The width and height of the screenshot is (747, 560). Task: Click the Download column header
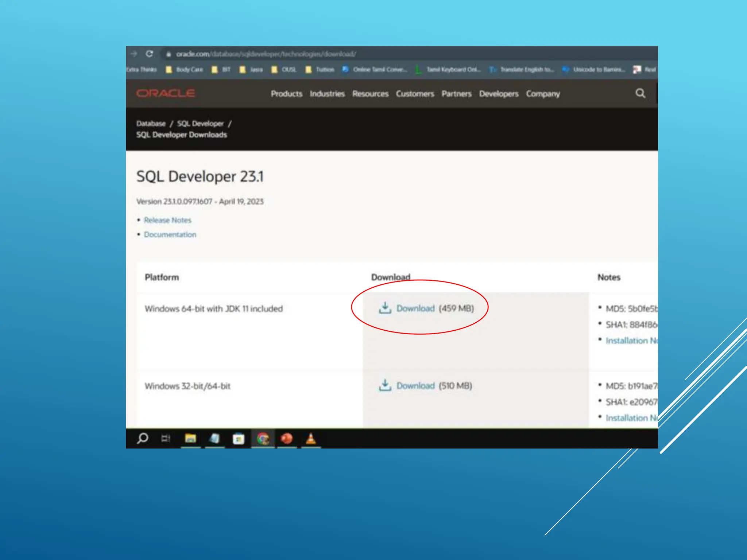point(391,277)
